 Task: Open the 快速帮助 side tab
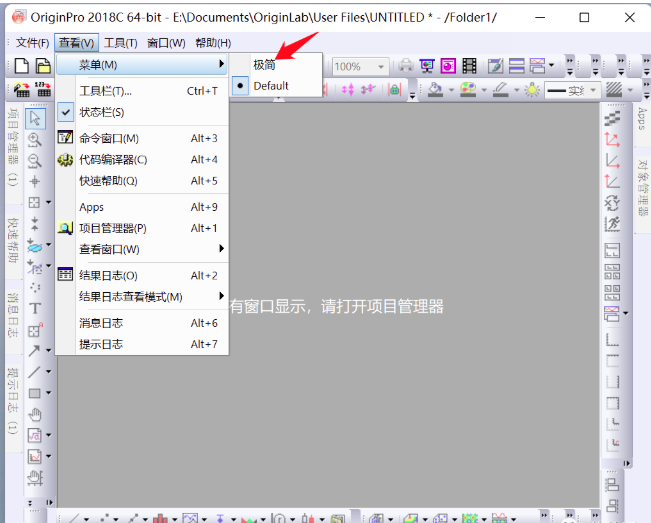tap(13, 241)
